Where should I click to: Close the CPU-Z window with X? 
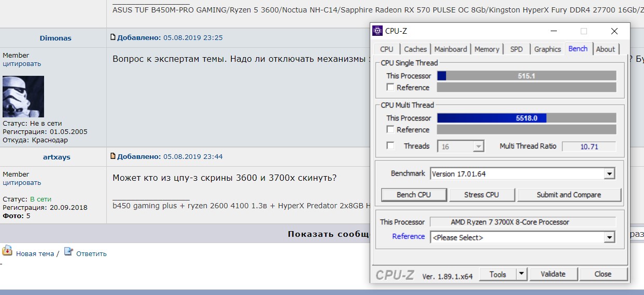(x=614, y=31)
